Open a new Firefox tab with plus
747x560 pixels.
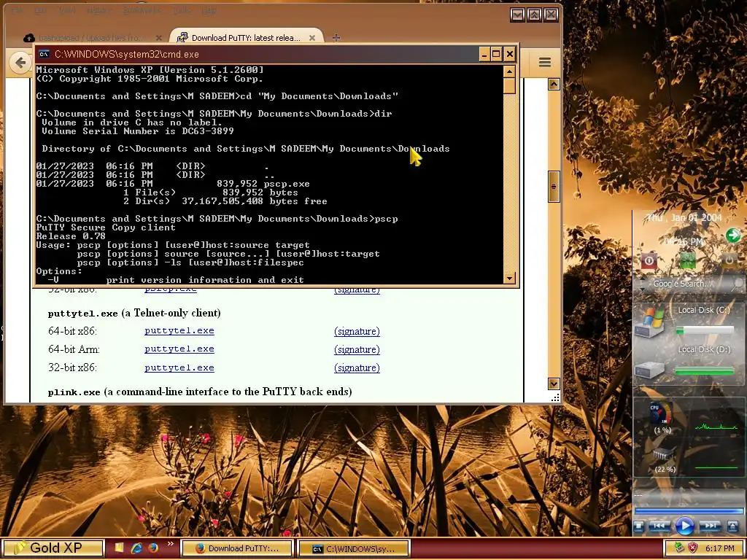(336, 38)
